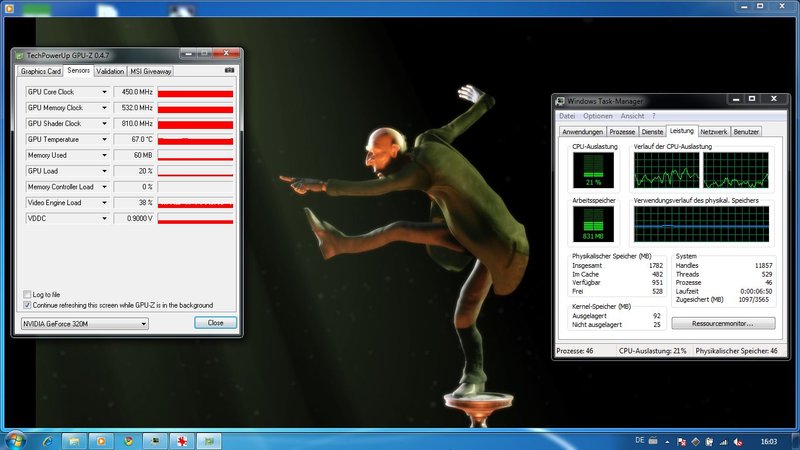Click the taskbar clock showing 16:03
800x450 pixels.
tap(769, 442)
